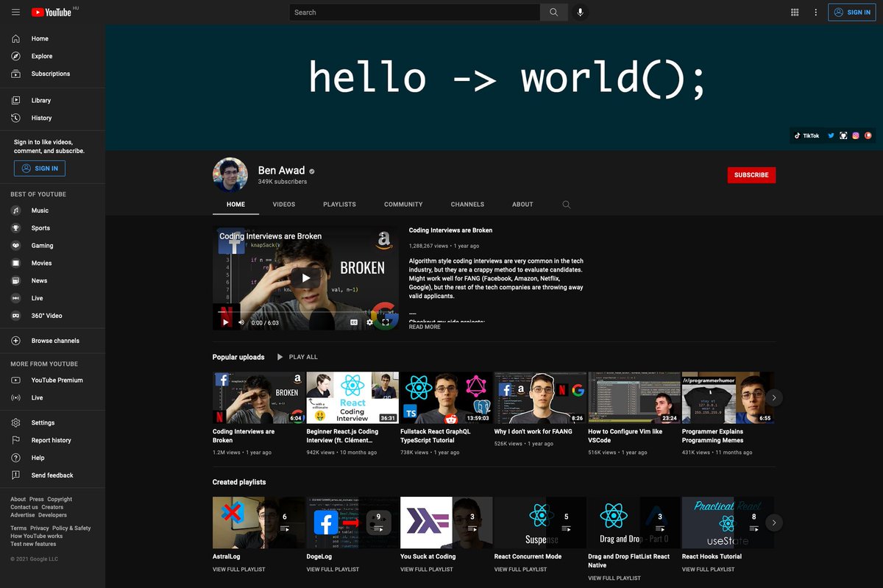Open Live under Best of YouTube
This screenshot has height=588, width=883.
[x=52, y=298]
